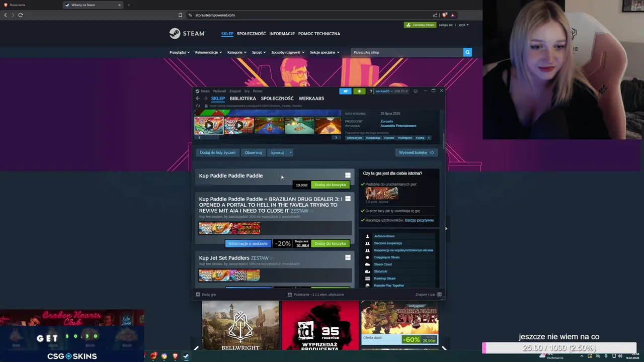Click the share icon in the address bar
Viewport: 644px width, 362px height.
coord(435,15)
